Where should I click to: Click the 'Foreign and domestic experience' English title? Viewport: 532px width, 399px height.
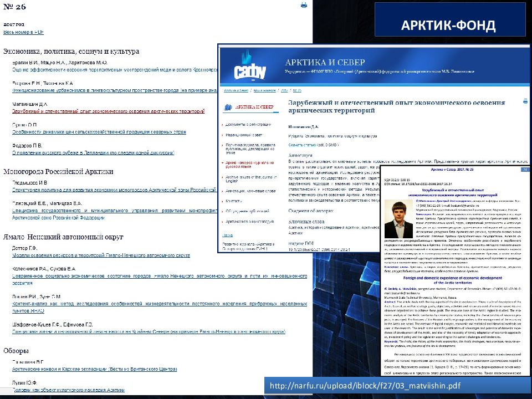453,280
